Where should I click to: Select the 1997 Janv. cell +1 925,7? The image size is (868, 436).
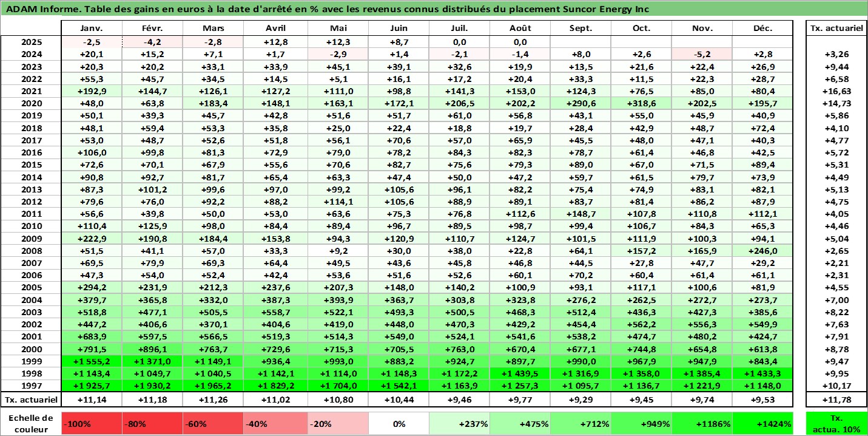pos(92,386)
